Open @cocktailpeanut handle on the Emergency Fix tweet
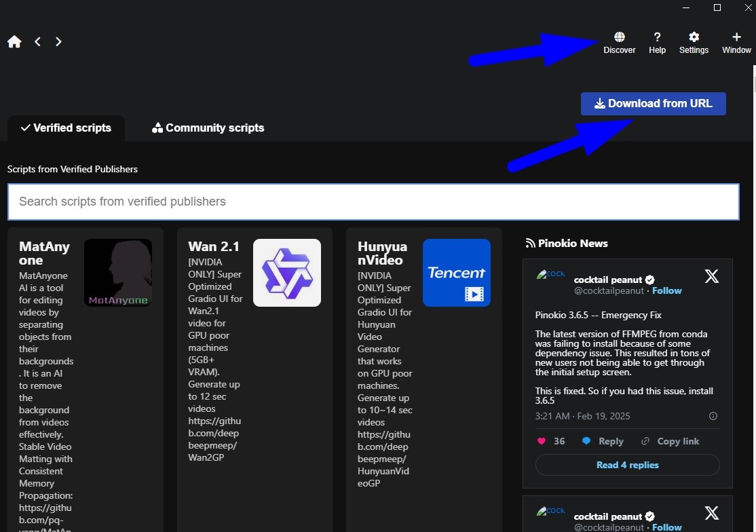The width and height of the screenshot is (756, 532). (609, 290)
